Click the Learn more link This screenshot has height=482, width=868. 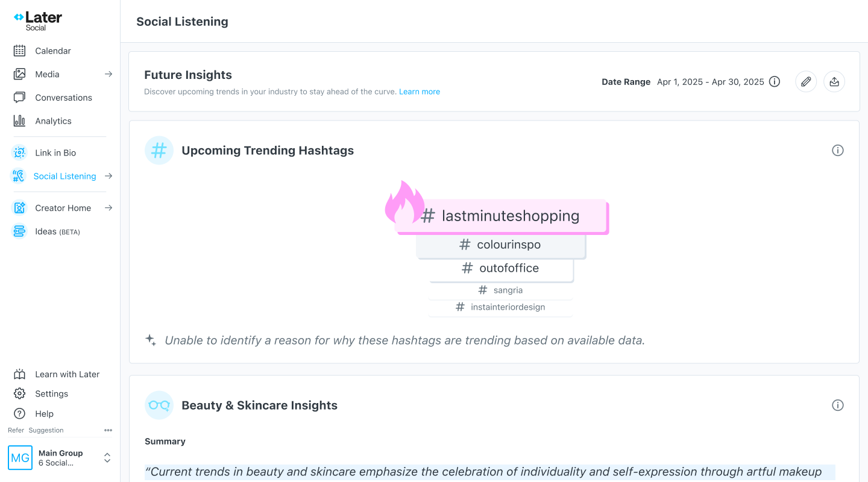point(420,92)
